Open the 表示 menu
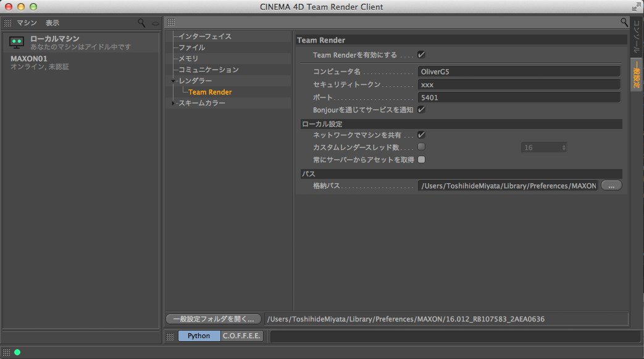 coord(52,23)
